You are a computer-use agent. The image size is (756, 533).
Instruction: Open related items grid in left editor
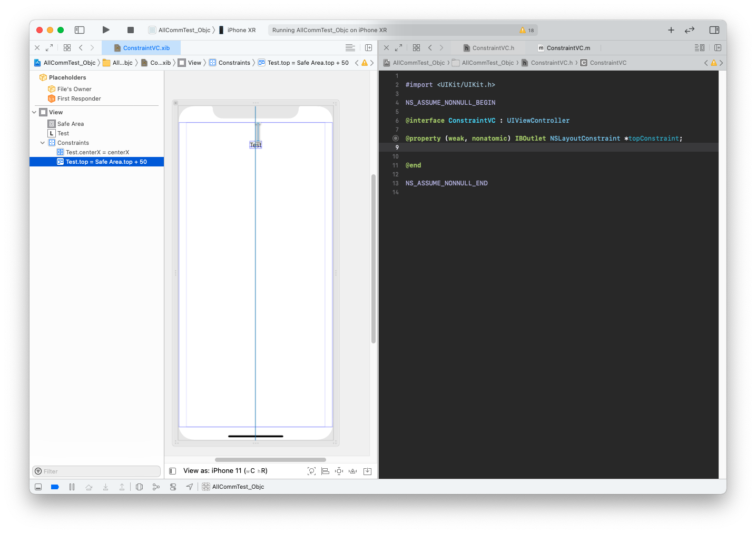point(67,47)
